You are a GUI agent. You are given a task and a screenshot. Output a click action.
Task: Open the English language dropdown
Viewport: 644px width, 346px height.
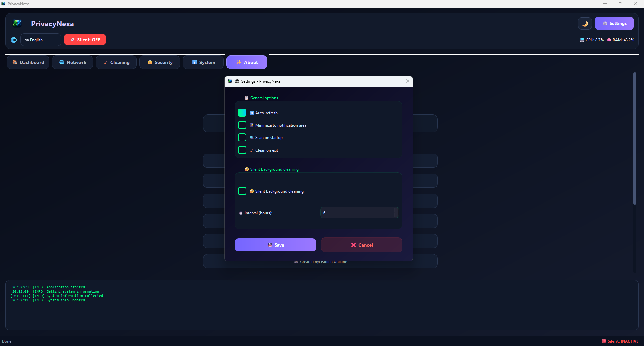pos(41,40)
